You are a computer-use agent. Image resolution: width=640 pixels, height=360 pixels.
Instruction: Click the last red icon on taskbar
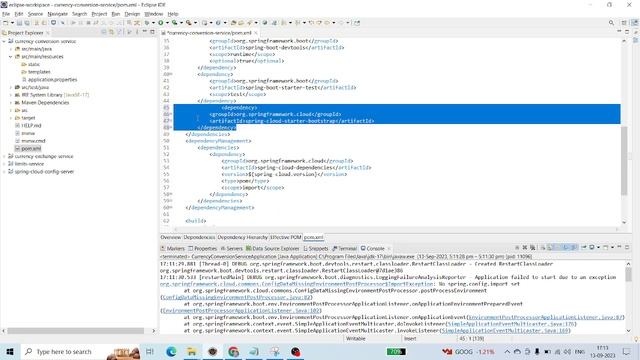click(x=296, y=351)
